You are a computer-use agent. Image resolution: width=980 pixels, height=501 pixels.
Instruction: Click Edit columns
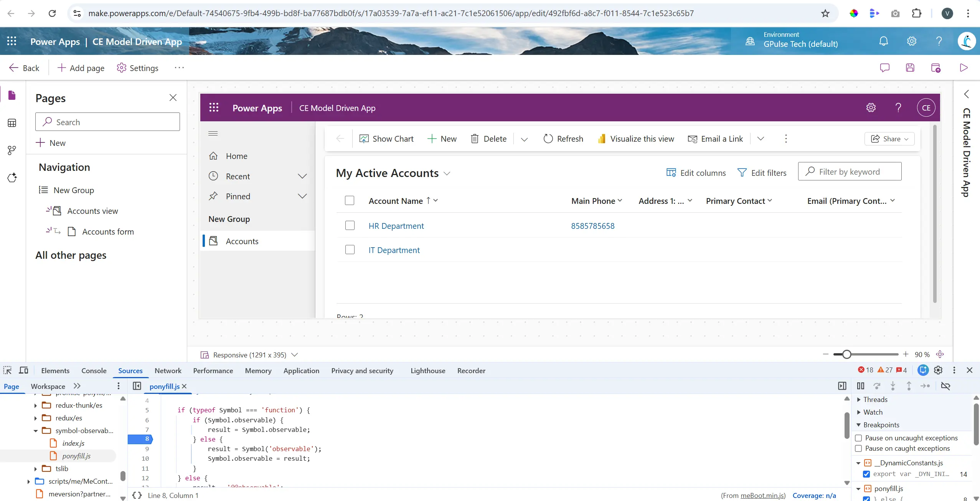point(696,173)
